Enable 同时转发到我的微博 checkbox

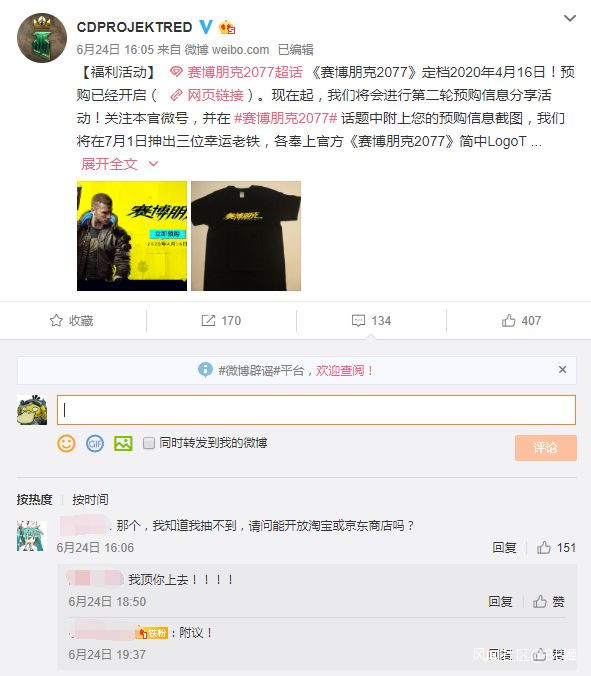click(x=149, y=443)
